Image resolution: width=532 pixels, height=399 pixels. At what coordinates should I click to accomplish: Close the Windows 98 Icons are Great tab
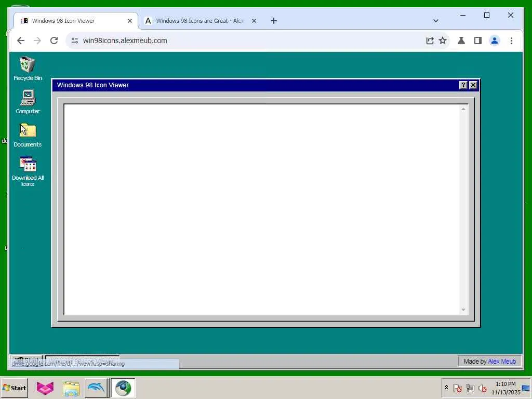click(254, 21)
